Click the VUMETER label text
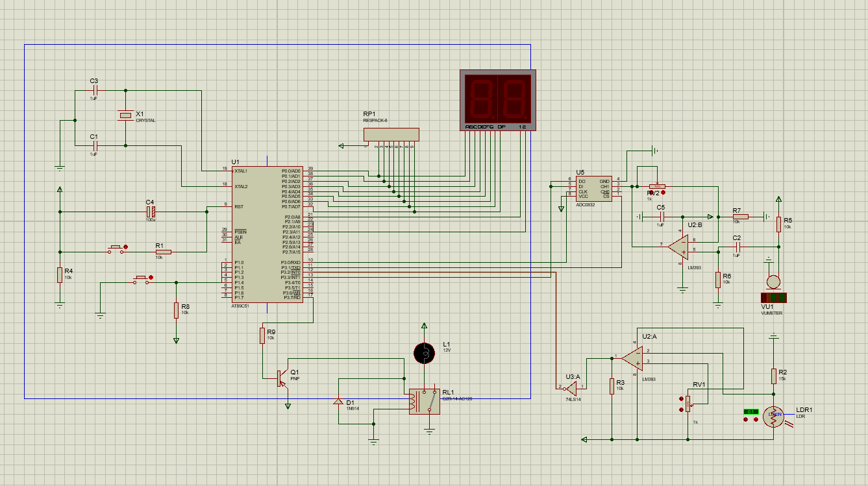The width and height of the screenshot is (868, 486). tap(772, 313)
